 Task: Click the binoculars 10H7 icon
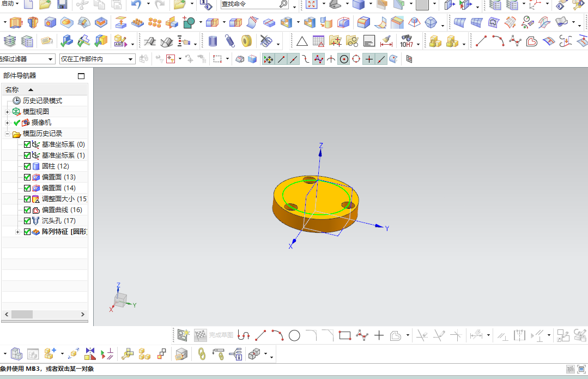407,41
